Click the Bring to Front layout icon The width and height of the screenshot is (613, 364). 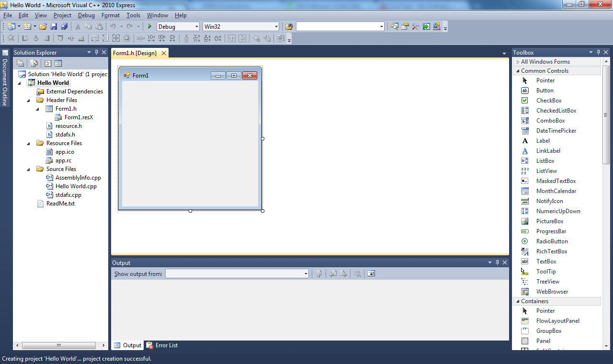[x=257, y=38]
